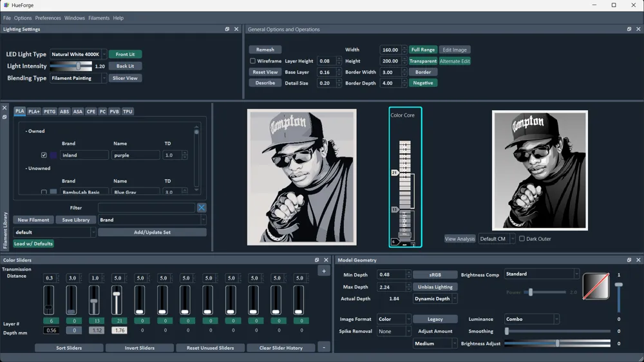The height and width of the screenshot is (362, 644).
Task: Add a color slider with plus button
Action: click(324, 271)
